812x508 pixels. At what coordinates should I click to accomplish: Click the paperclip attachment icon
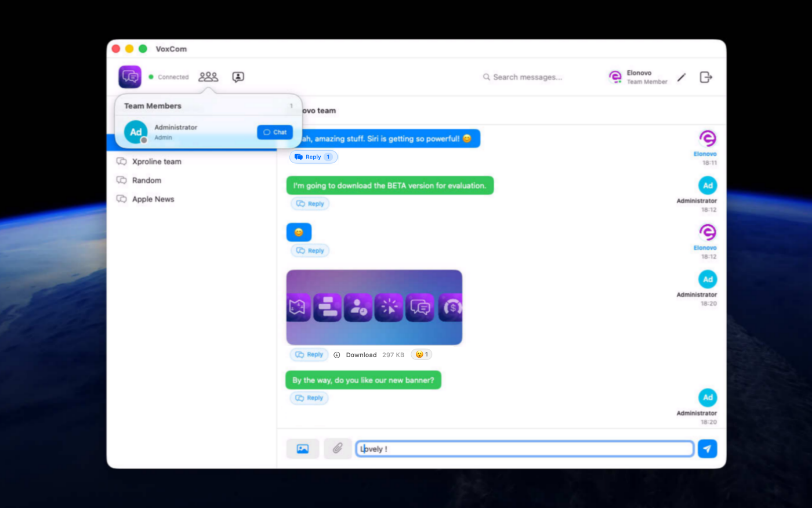tap(338, 449)
